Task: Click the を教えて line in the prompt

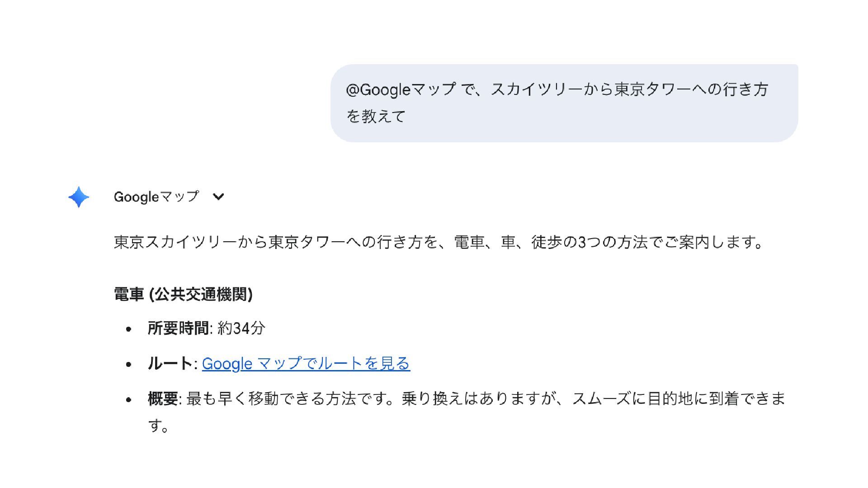Action: coord(376,117)
